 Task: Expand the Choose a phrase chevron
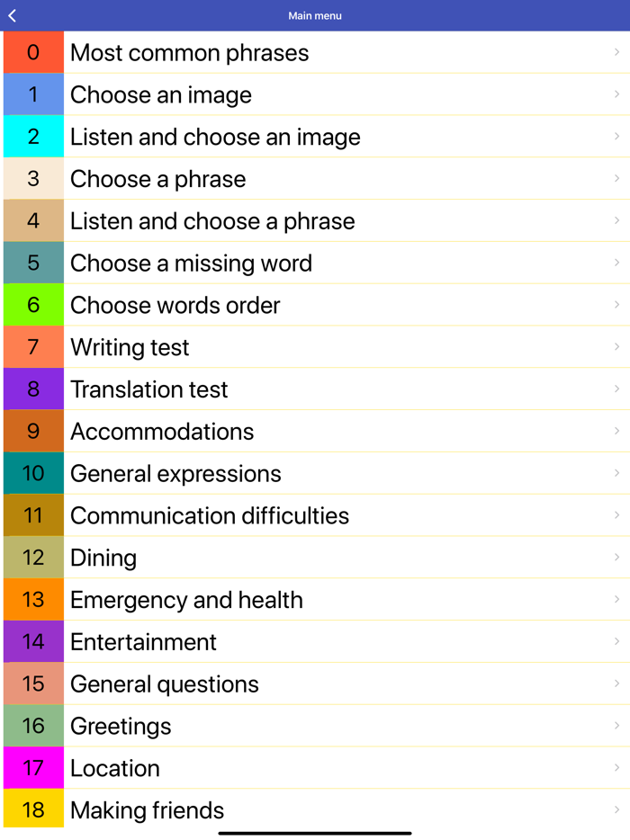616,178
